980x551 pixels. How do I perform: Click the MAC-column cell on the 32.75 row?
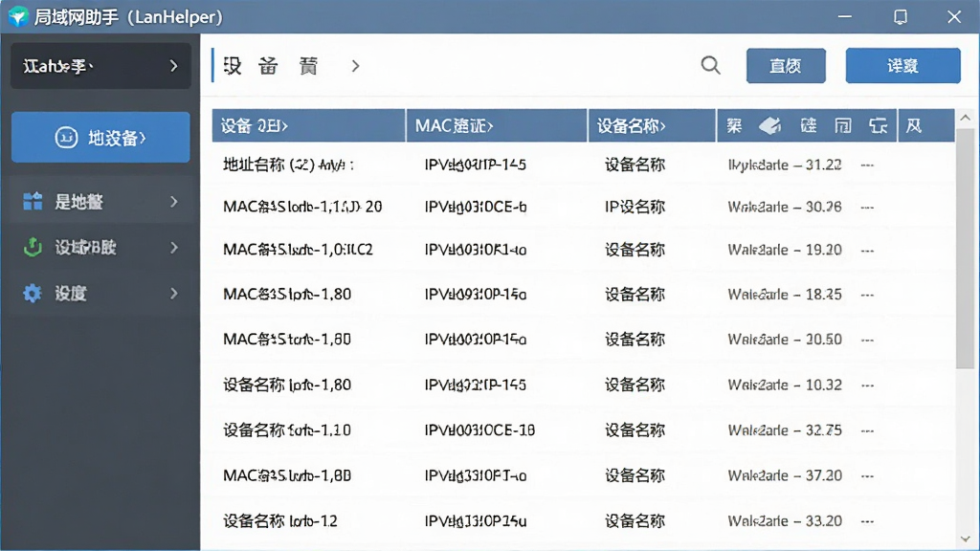tap(479, 430)
